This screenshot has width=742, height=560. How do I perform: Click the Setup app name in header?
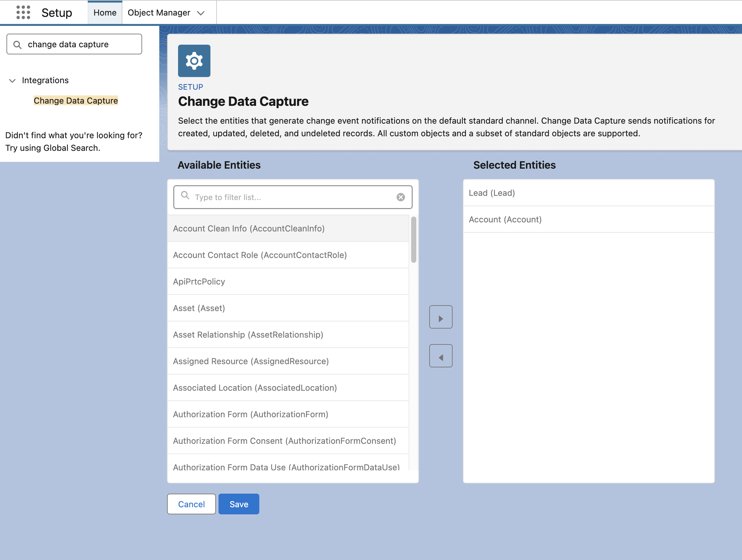point(57,13)
